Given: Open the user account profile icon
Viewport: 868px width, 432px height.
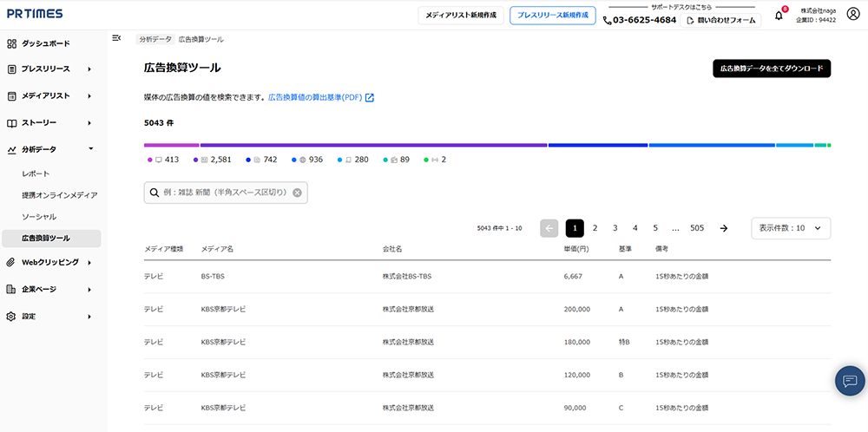Looking at the screenshot, I should coord(853,15).
